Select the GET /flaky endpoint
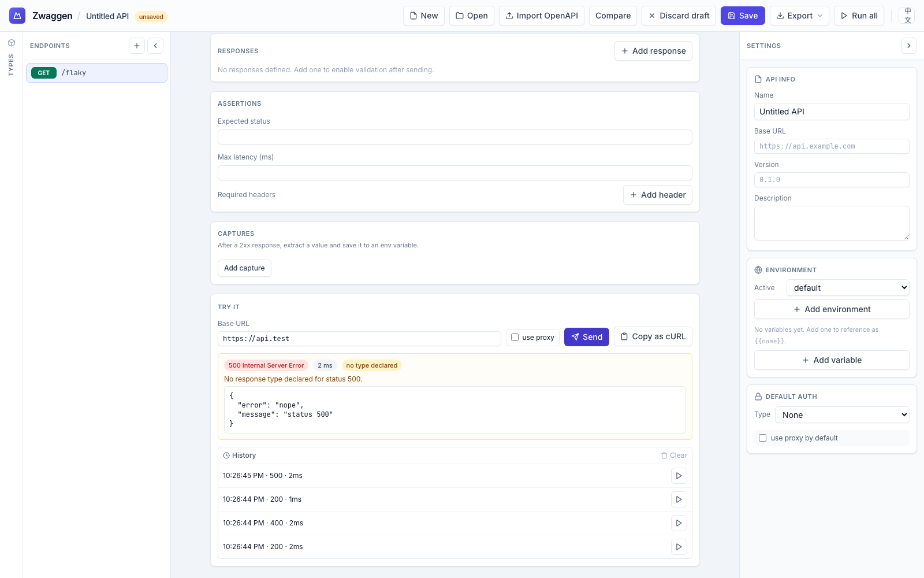 (x=96, y=73)
